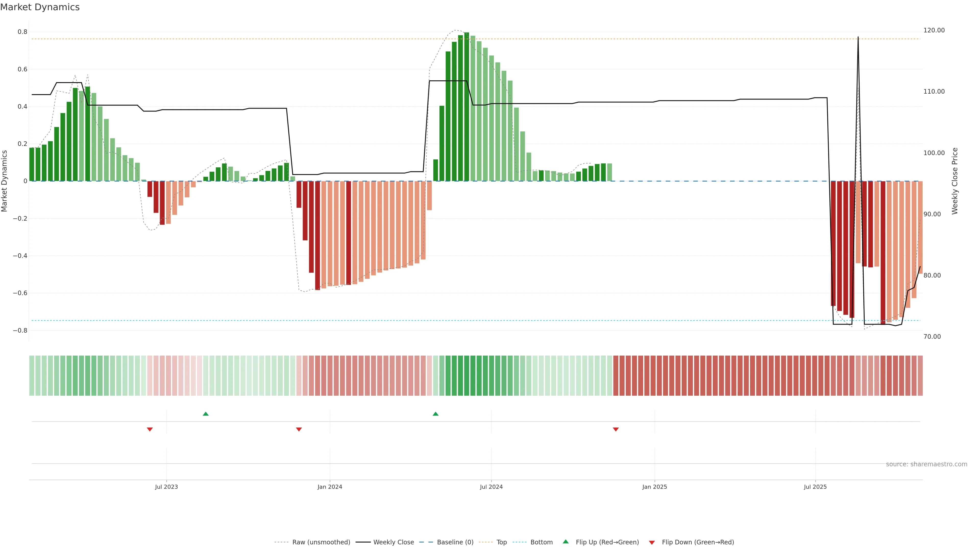Click the red flip-down marker before Jul 2023

pos(150,429)
